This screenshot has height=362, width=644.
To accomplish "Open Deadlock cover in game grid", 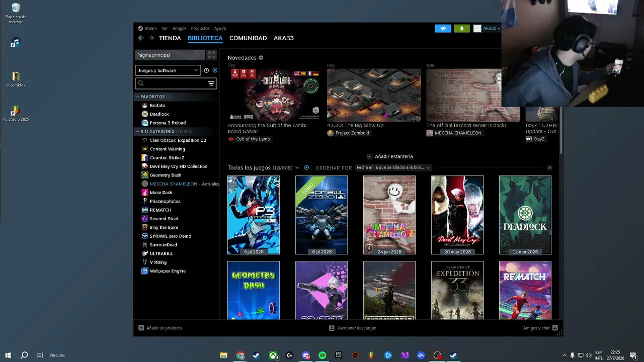I will [x=525, y=215].
